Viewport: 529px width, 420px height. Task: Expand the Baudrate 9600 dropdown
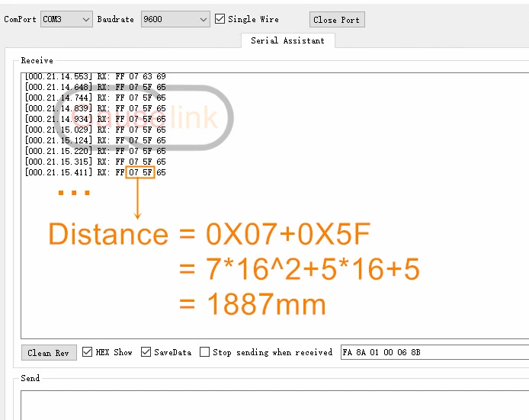click(x=175, y=19)
